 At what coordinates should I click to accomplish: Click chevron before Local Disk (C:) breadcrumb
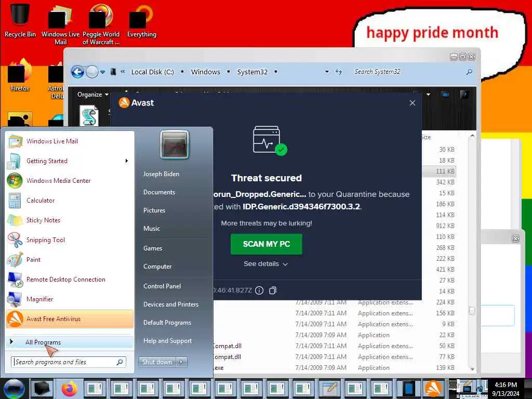[123, 72]
